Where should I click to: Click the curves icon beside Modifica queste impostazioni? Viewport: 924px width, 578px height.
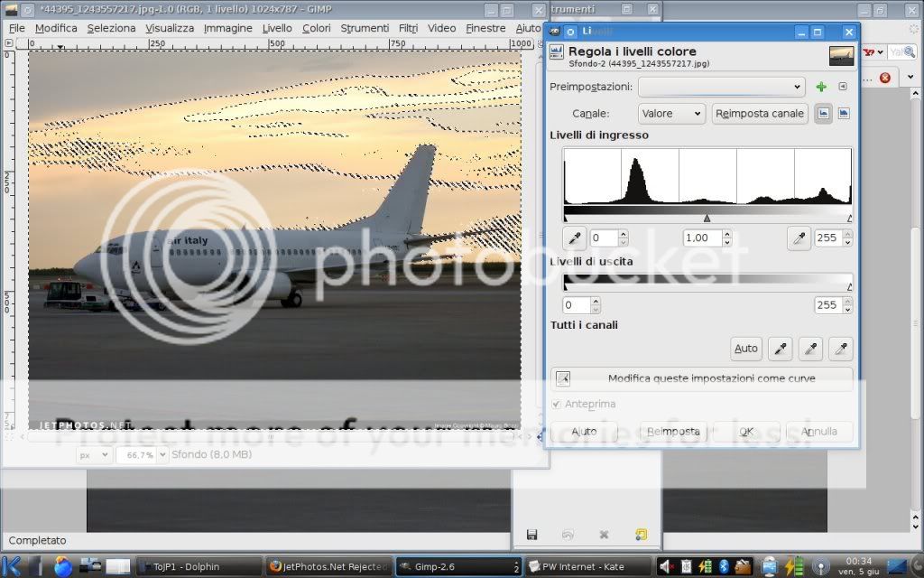(563, 378)
